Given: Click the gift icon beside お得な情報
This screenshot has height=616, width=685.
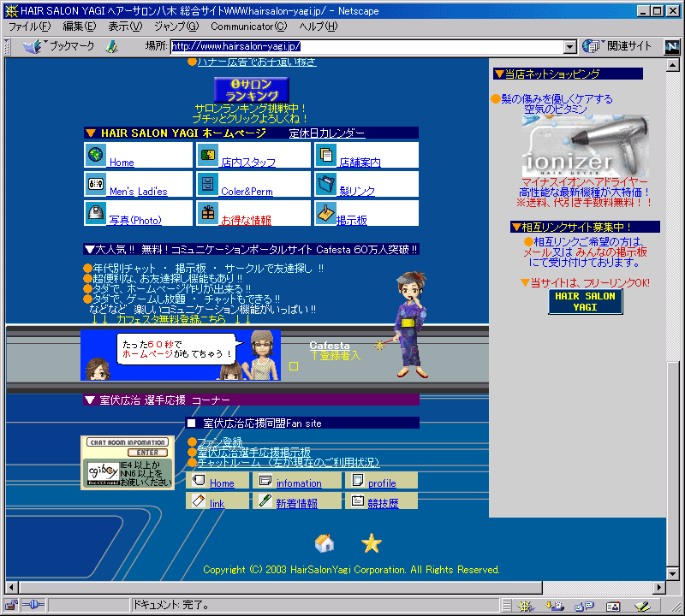Looking at the screenshot, I should tap(207, 213).
